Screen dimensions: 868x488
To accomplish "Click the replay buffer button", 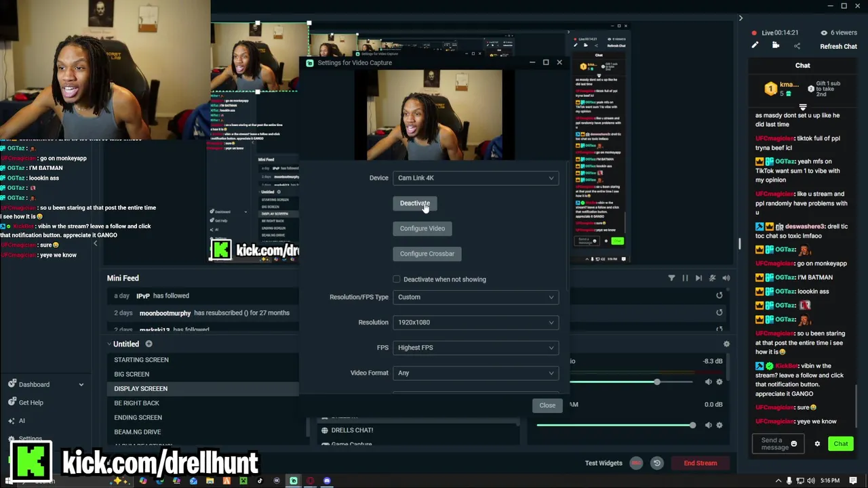I will tap(656, 463).
